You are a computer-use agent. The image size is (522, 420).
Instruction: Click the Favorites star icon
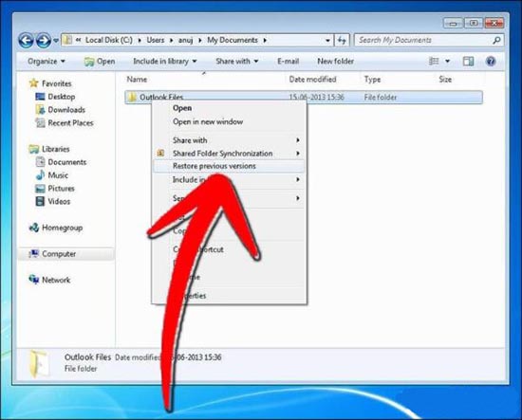tap(33, 83)
